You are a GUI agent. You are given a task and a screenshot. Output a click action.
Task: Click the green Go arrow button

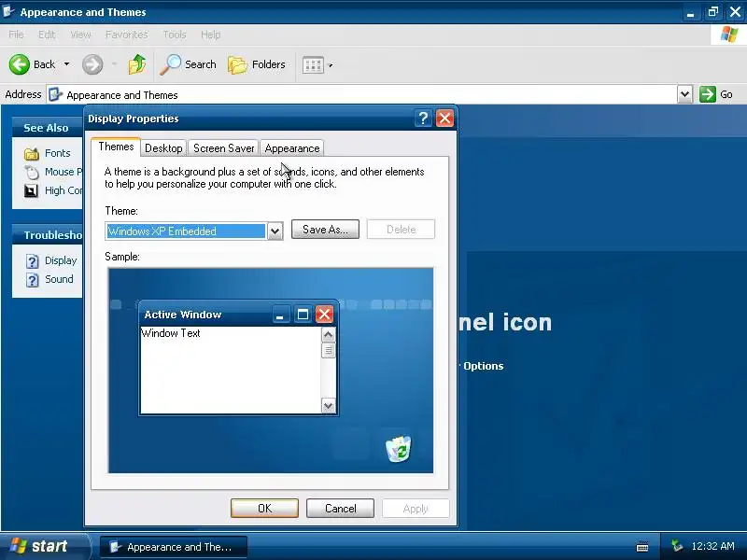(x=708, y=94)
